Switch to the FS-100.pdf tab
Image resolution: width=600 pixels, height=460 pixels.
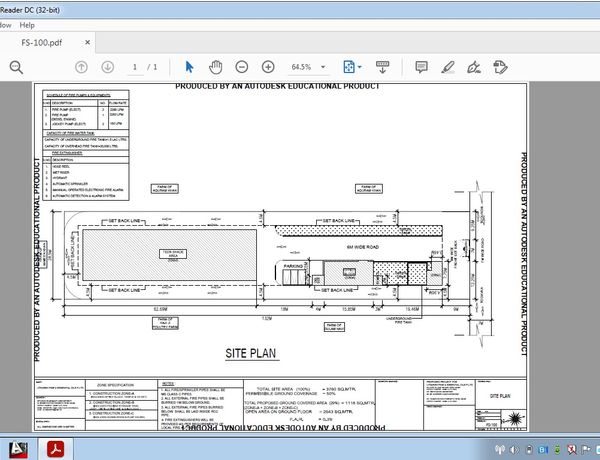pos(41,44)
